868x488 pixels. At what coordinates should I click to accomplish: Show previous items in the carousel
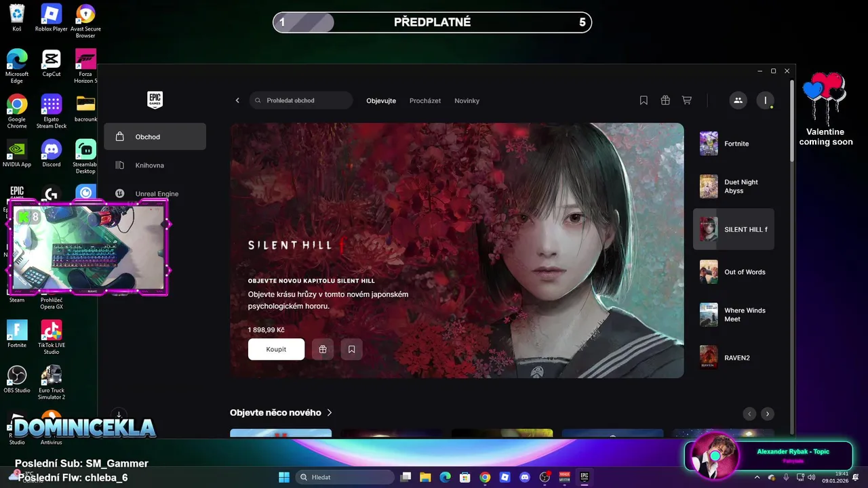pos(749,413)
